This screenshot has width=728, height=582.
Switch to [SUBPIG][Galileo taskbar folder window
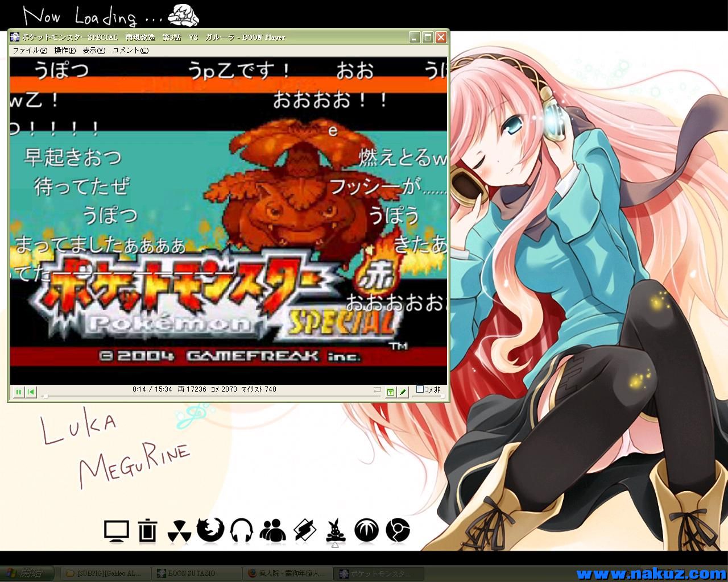click(x=106, y=573)
